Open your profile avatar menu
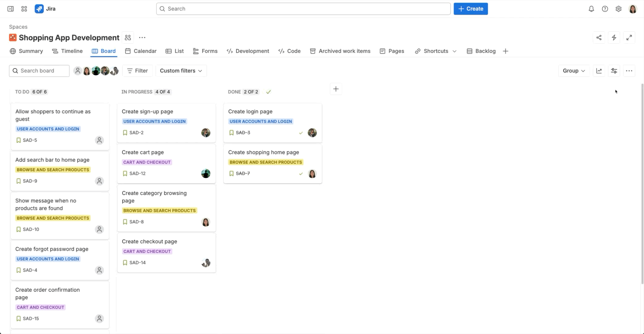This screenshot has height=334, width=644. (x=633, y=9)
